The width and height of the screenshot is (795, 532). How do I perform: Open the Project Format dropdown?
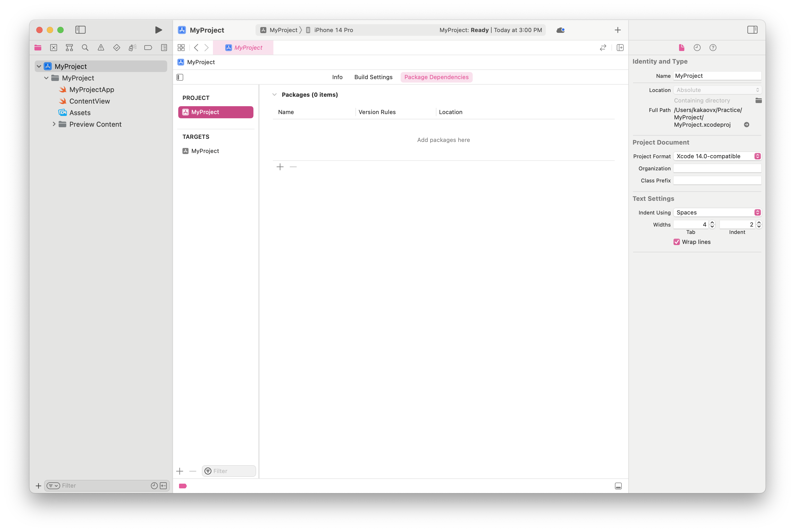717,156
